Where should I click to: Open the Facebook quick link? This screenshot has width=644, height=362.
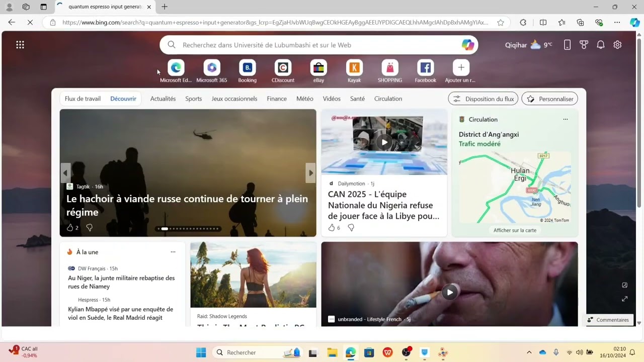click(x=426, y=71)
